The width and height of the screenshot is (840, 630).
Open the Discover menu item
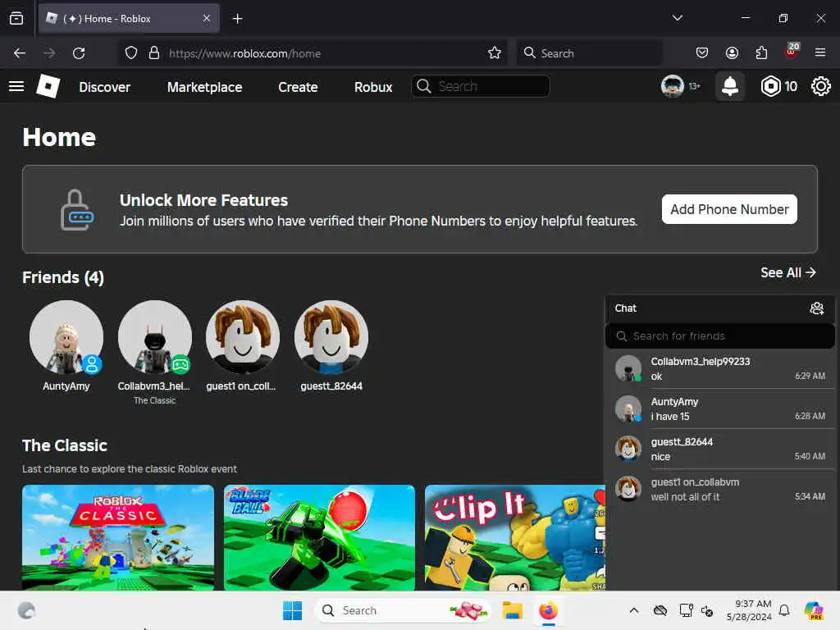click(x=104, y=87)
